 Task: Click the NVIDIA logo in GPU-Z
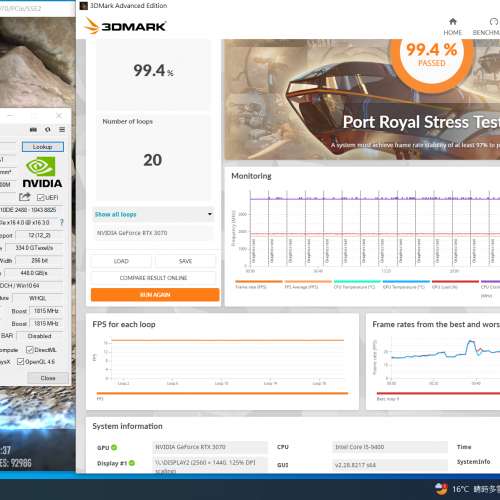[x=42, y=172]
